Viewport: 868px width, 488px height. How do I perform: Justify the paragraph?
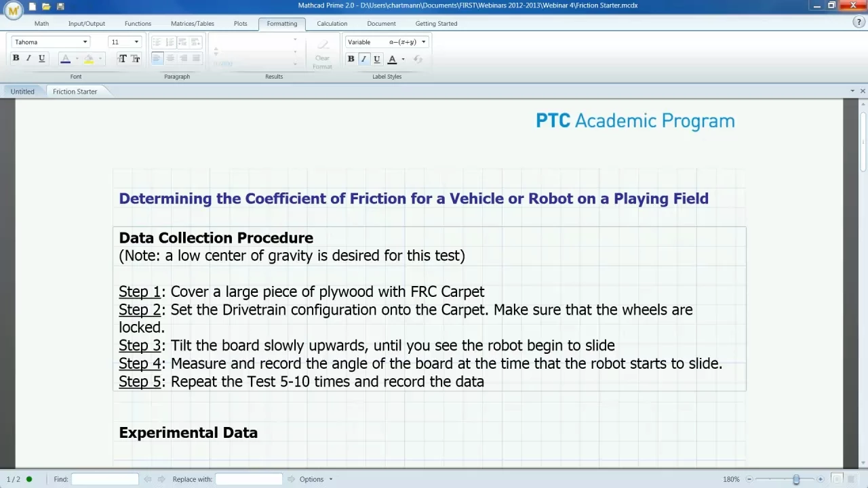tap(196, 58)
